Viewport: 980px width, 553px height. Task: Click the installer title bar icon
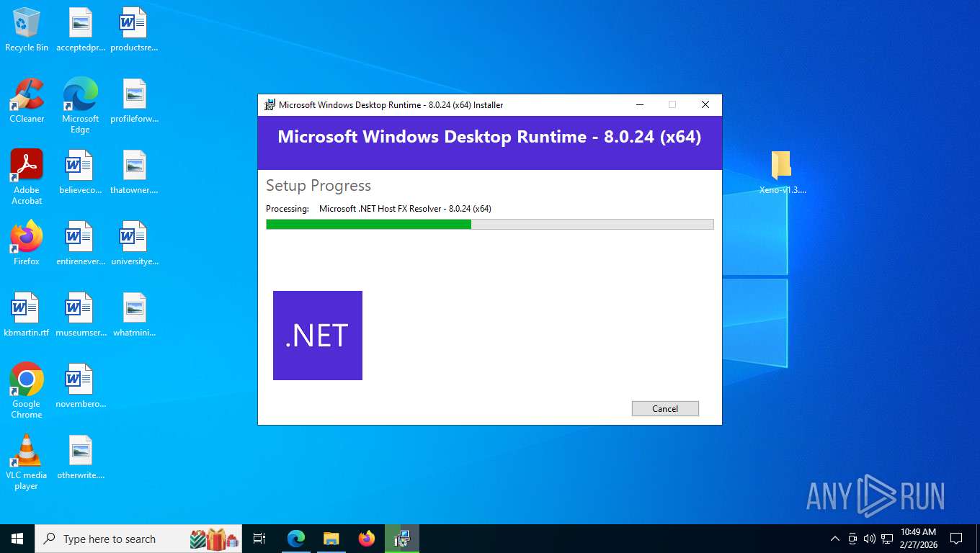pos(270,104)
